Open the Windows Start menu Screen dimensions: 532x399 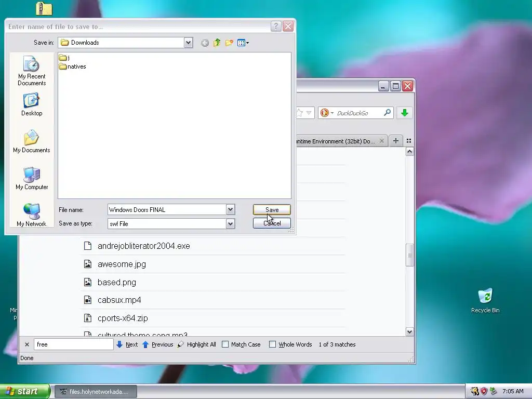tap(24, 392)
